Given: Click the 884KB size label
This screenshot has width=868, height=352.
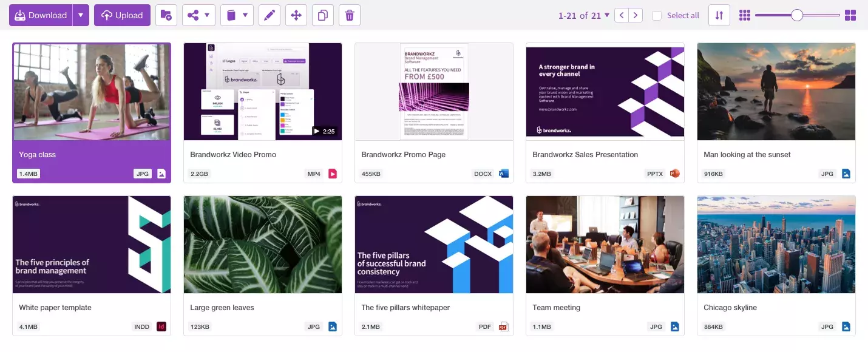Looking at the screenshot, I should click(x=713, y=327).
